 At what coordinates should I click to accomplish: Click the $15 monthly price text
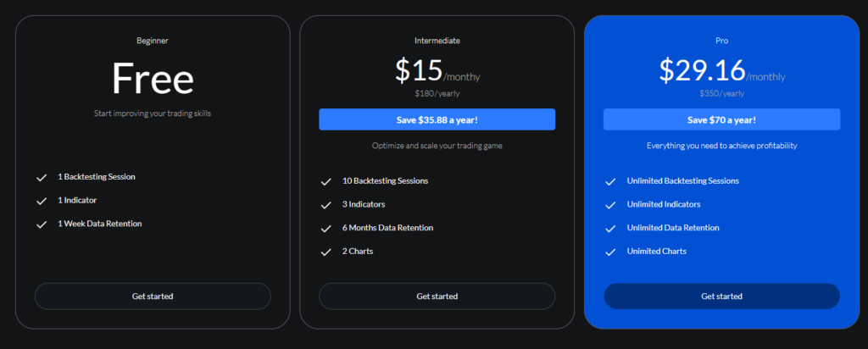point(437,71)
